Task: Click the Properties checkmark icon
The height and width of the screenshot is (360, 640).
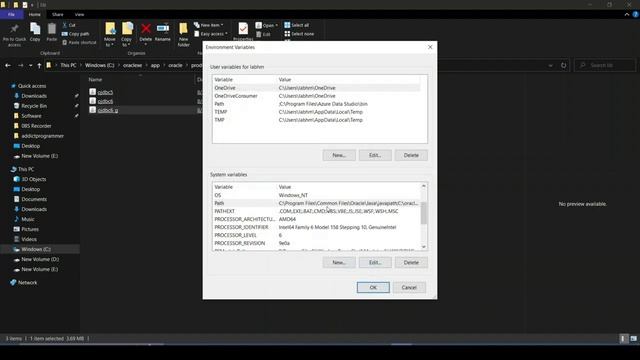Action: 243,29
